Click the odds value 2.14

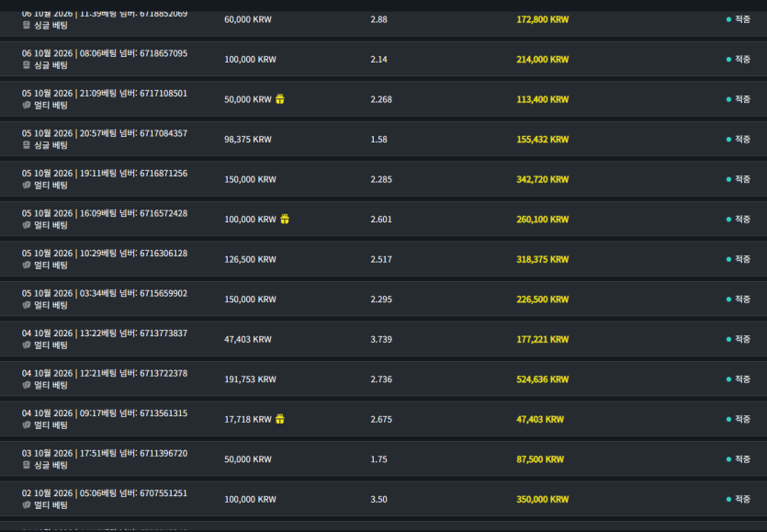click(378, 60)
